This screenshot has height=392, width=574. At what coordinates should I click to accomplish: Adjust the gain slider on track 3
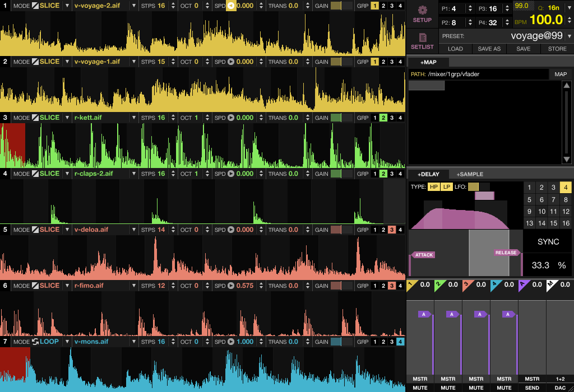coord(341,118)
